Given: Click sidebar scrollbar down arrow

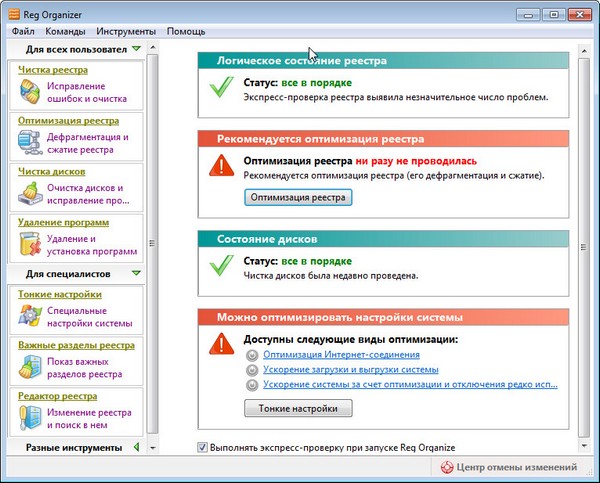Looking at the screenshot, I should pos(152,447).
